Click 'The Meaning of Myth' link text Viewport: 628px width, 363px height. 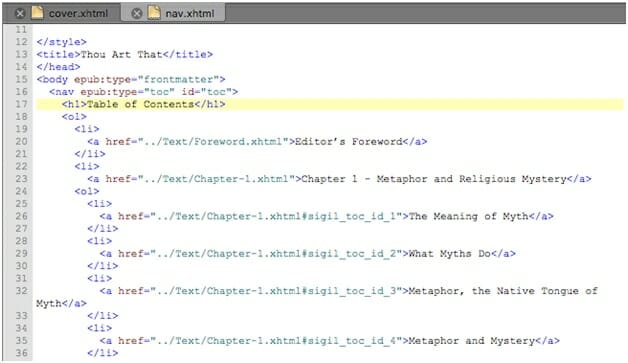pyautogui.click(x=469, y=216)
